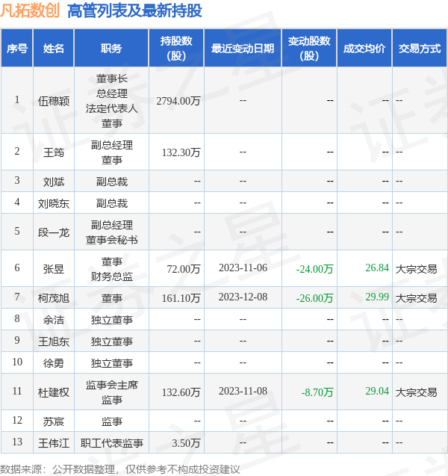Screen dimensions: 448x476
Task: Click the 高管列表及最新持股 heading text
Action: click(x=134, y=11)
